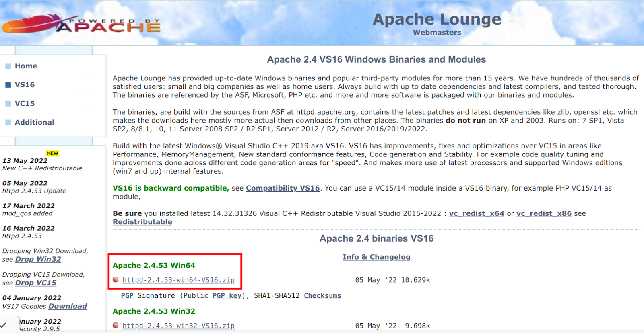Click the Apache Lounge site title
Image resolution: width=644 pixels, height=334 pixels.
437,19
